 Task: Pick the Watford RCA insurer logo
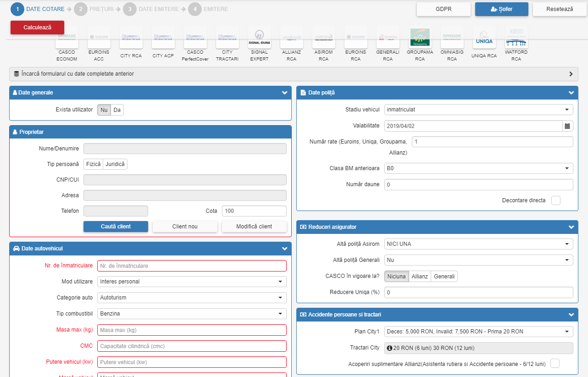pyautogui.click(x=516, y=38)
